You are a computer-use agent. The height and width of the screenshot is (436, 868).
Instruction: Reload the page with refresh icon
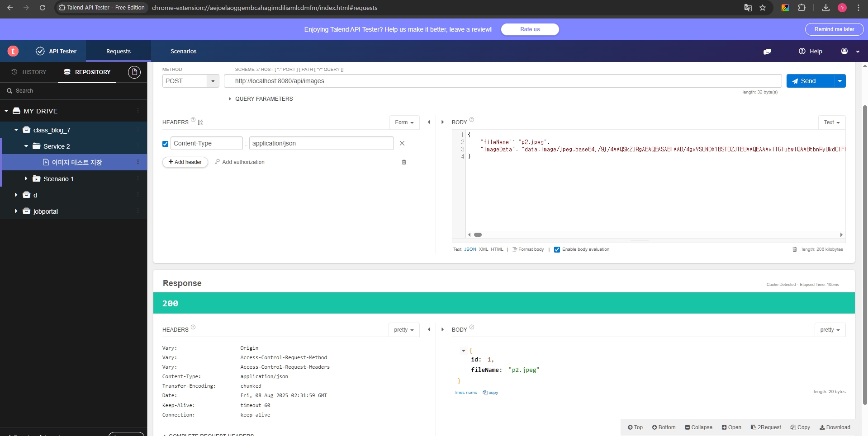[43, 8]
